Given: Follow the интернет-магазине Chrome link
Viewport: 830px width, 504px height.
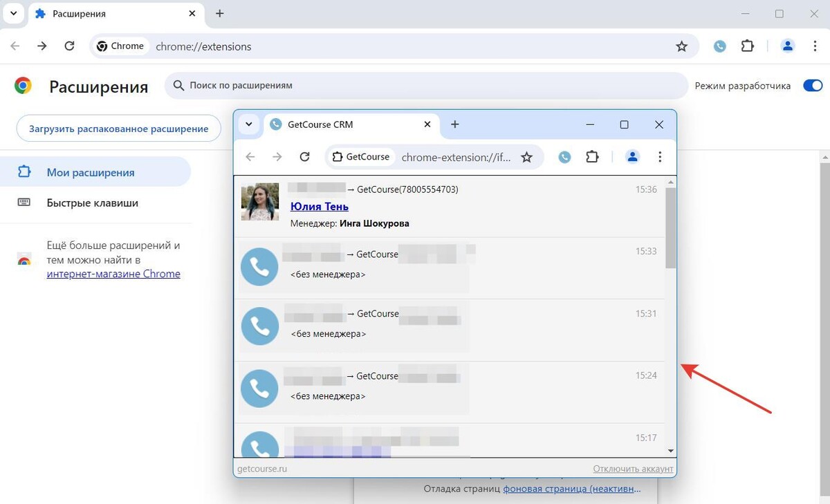Looking at the screenshot, I should (113, 274).
